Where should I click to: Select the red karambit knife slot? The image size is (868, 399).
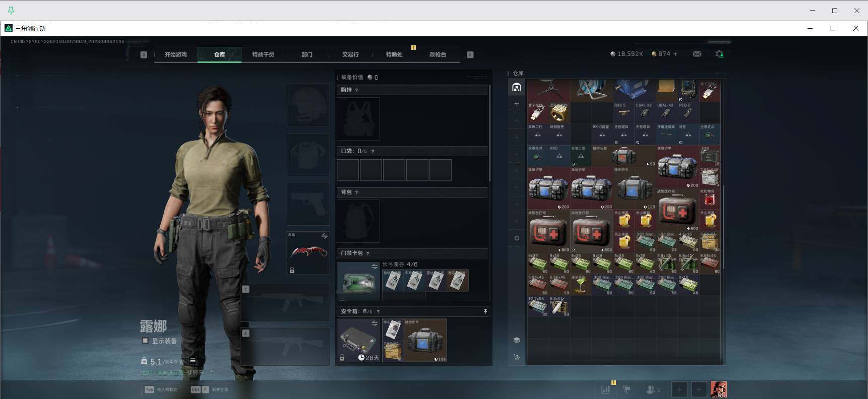coord(308,253)
